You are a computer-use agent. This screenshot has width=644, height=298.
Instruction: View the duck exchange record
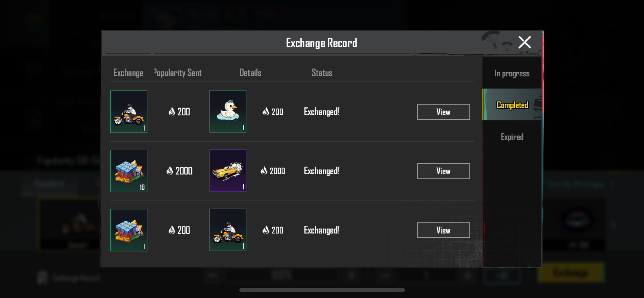pyautogui.click(x=443, y=112)
